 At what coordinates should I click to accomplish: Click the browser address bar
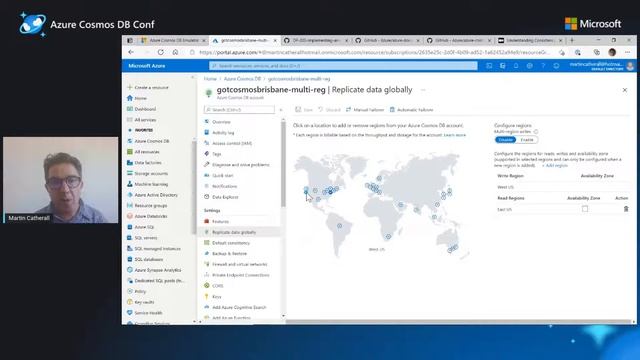click(x=374, y=52)
